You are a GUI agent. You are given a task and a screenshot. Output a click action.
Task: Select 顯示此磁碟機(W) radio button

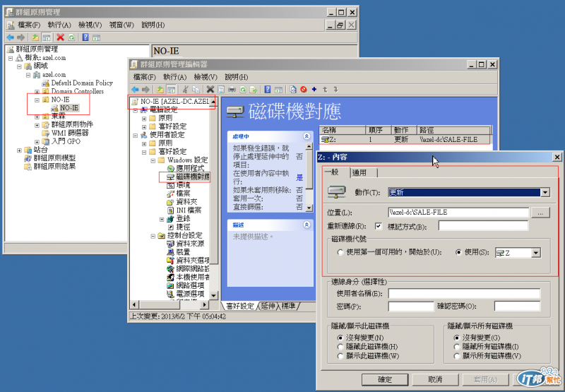(x=340, y=355)
